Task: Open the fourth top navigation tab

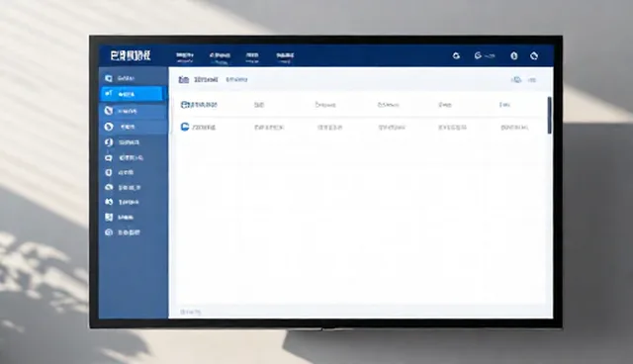Action: tap(285, 57)
